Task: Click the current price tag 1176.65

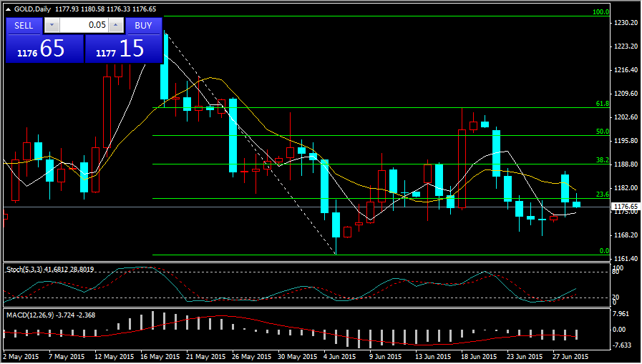Action: [x=626, y=207]
